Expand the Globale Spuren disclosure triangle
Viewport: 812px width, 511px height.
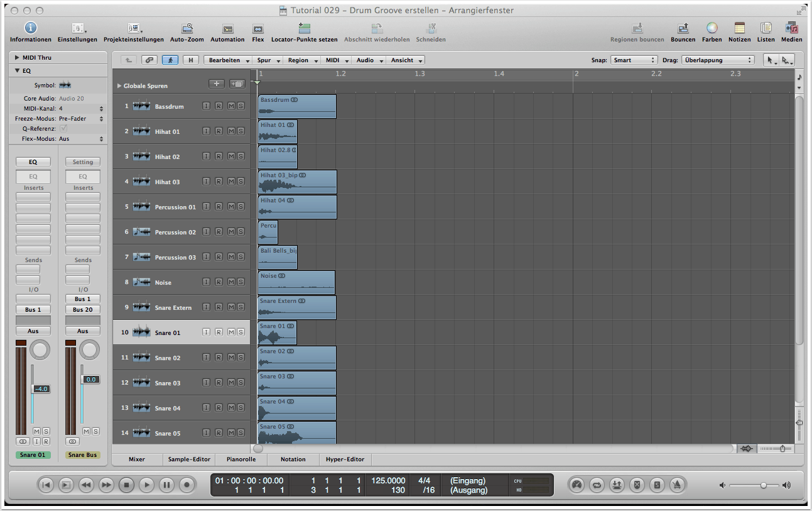coord(119,85)
